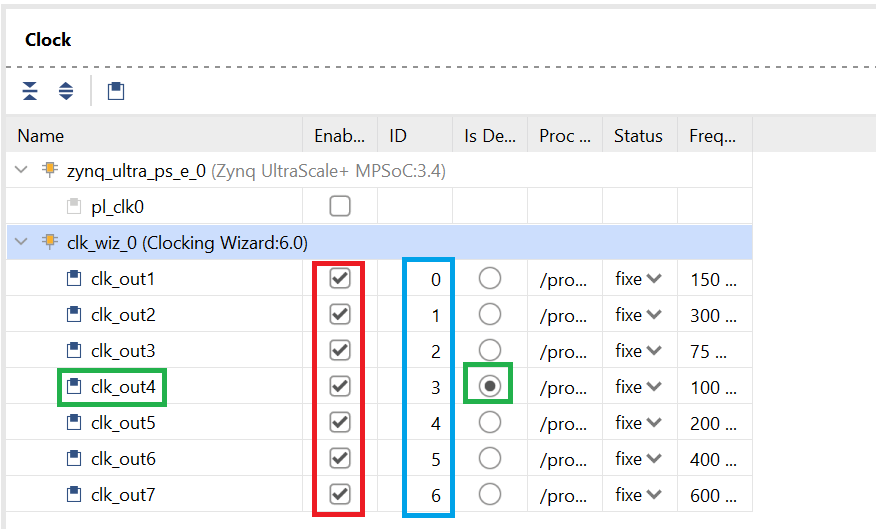Open the clk_out5 Status dropdown
Viewport: 876px width, 529px height.
[638, 423]
